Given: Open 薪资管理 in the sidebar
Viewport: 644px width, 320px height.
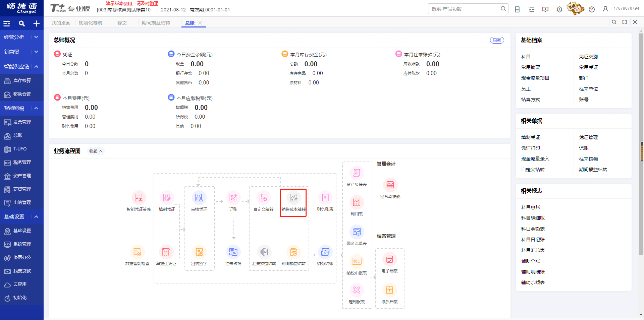Looking at the screenshot, I should 22,189.
